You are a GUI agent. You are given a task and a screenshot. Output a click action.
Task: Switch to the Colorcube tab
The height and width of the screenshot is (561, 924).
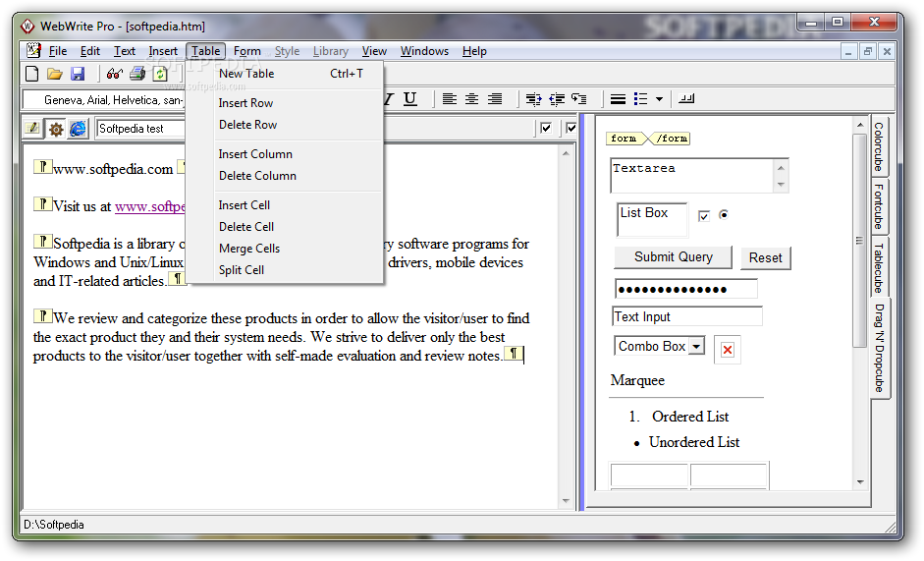coord(879,146)
